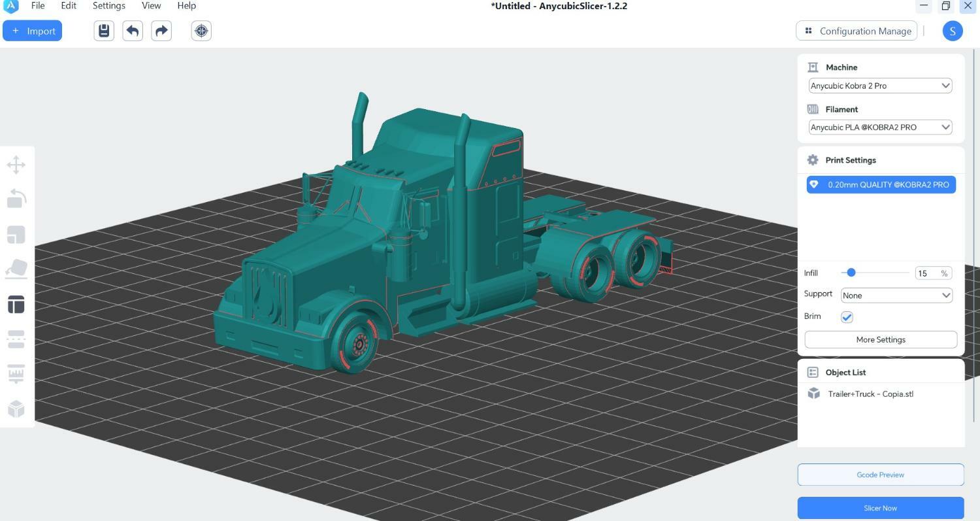Viewport: 980px width, 521px height.
Task: Open the Settings menu
Action: pyautogui.click(x=108, y=6)
